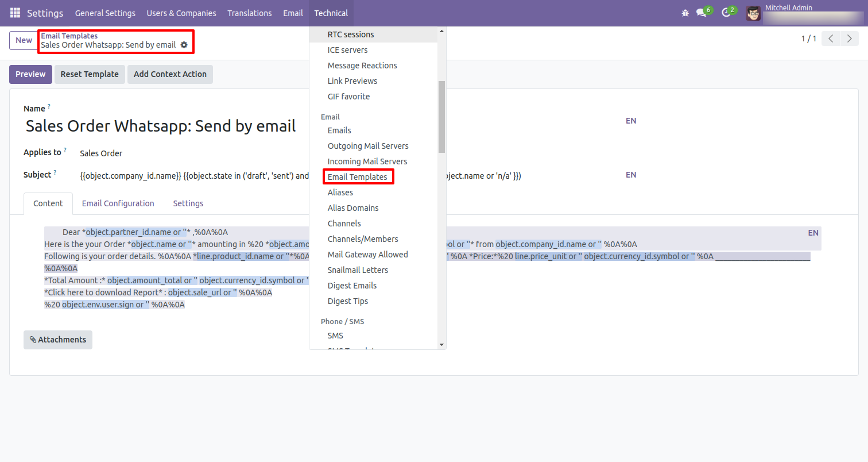Click the Settings app title

(x=45, y=13)
